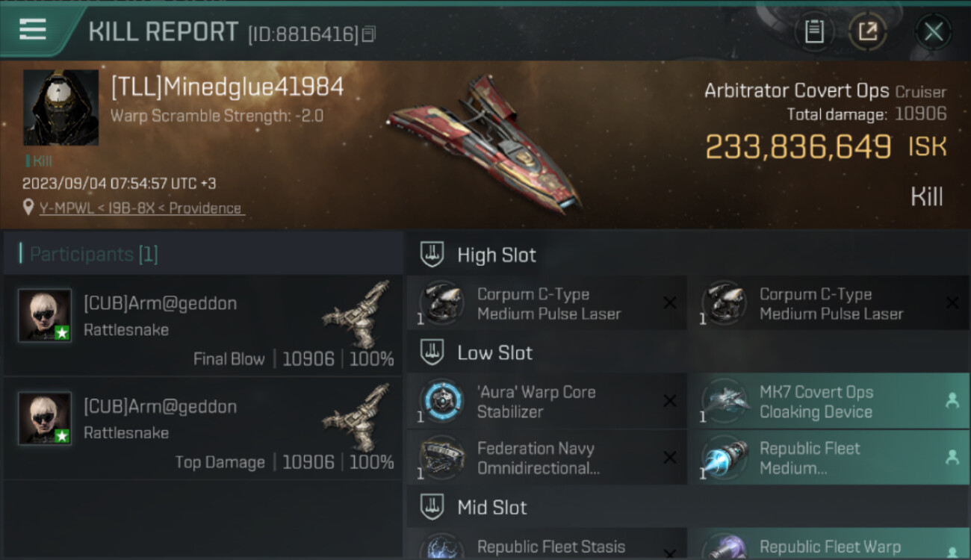The width and height of the screenshot is (971, 560).
Task: Open the clipboard notes icon
Action: tap(814, 32)
